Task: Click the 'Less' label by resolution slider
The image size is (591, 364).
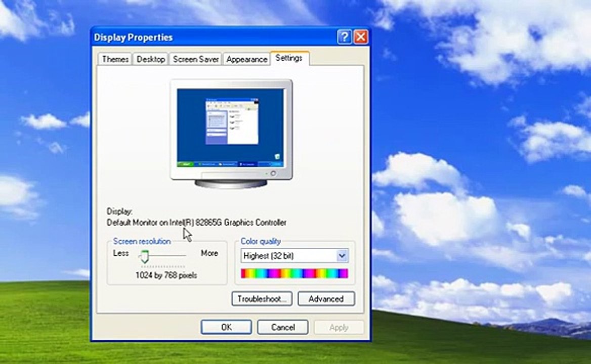Action: point(121,253)
